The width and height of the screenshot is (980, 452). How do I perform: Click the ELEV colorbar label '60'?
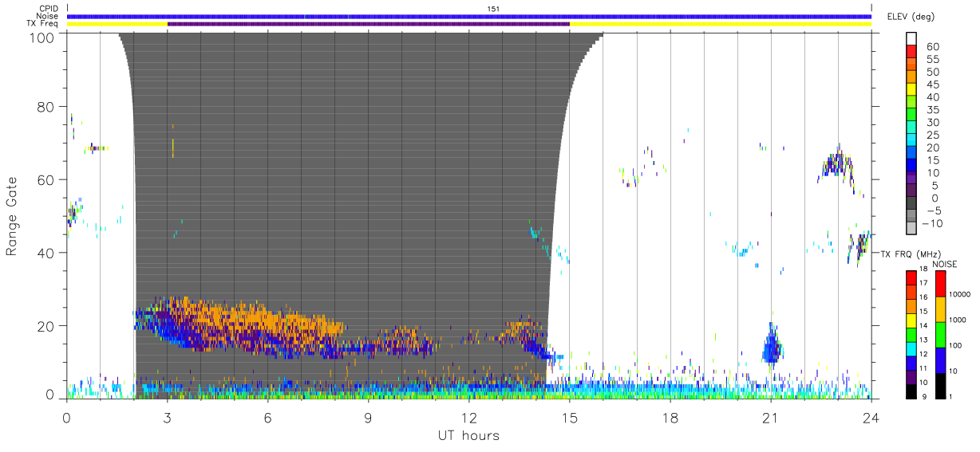pyautogui.click(x=932, y=47)
